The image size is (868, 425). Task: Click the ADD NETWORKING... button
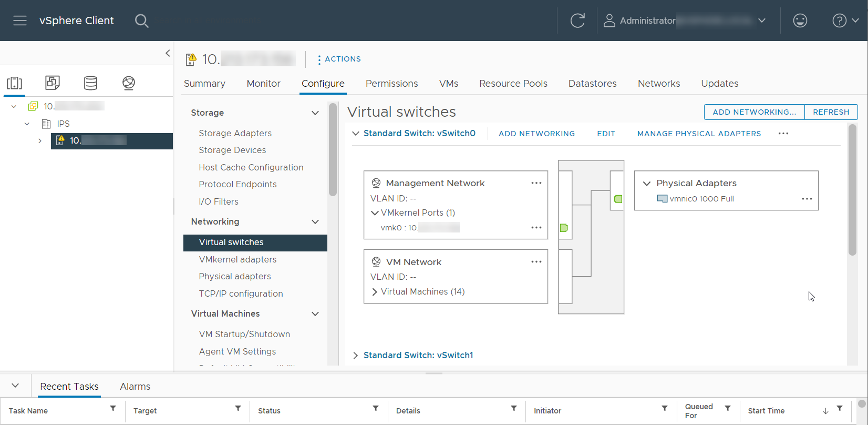pos(755,112)
